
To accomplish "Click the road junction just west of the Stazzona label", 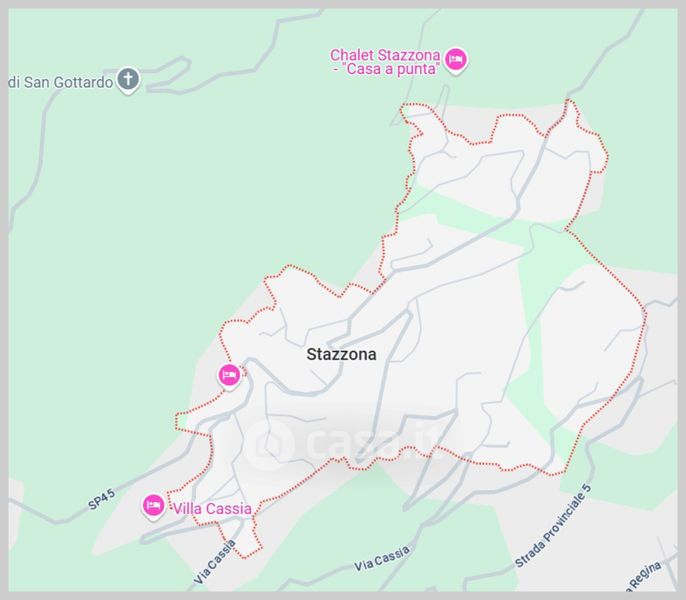I will click(248, 361).
